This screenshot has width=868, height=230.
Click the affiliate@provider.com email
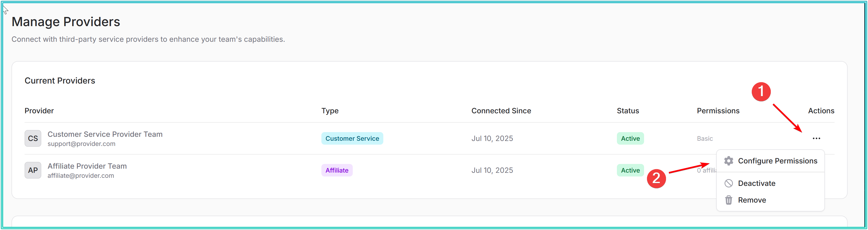pyautogui.click(x=80, y=176)
